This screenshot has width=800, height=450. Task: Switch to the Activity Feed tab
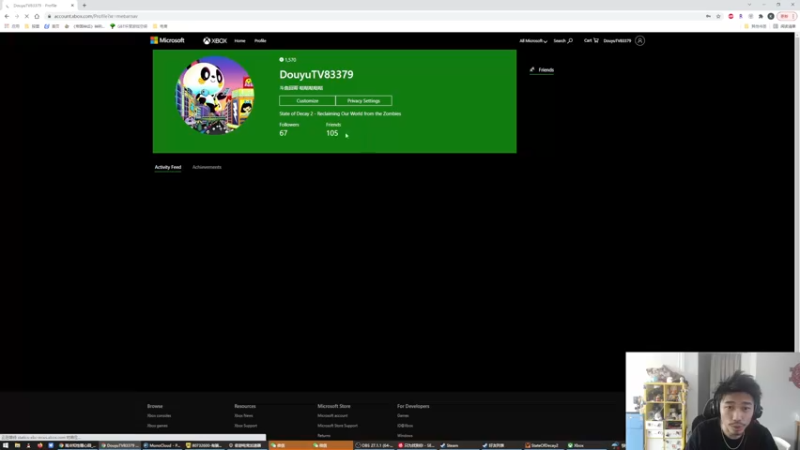pyautogui.click(x=168, y=167)
